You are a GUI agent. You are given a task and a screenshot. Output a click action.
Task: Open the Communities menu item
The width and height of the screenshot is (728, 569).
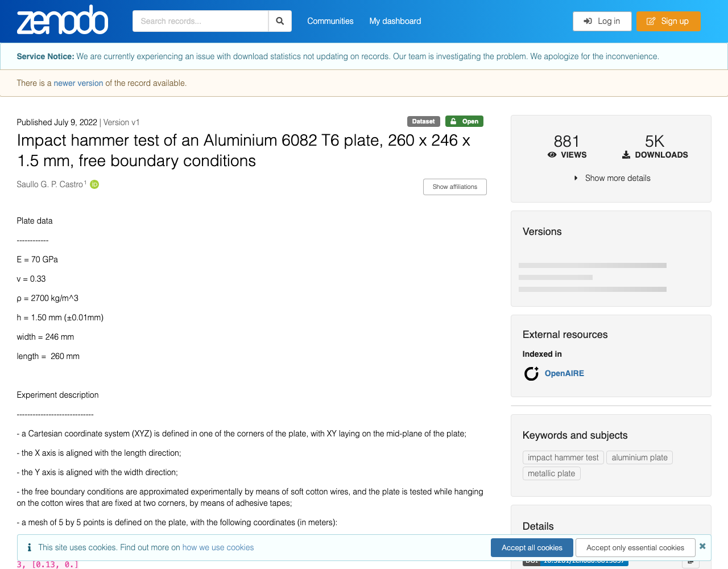(330, 21)
